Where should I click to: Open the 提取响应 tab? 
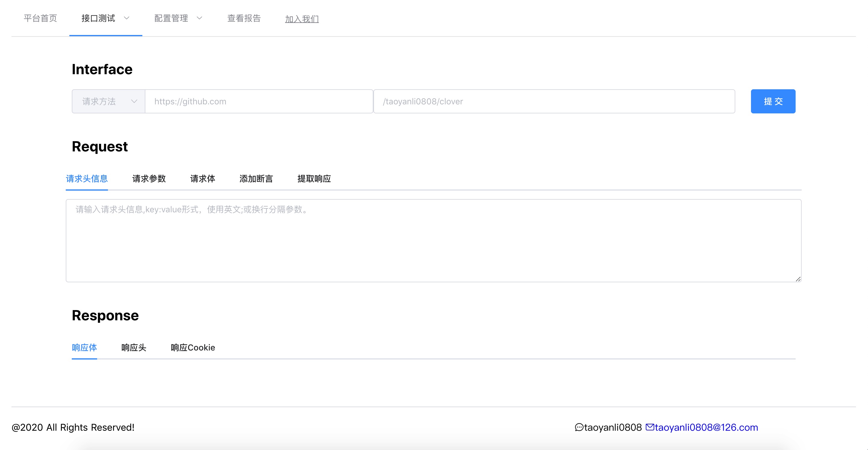(x=314, y=179)
